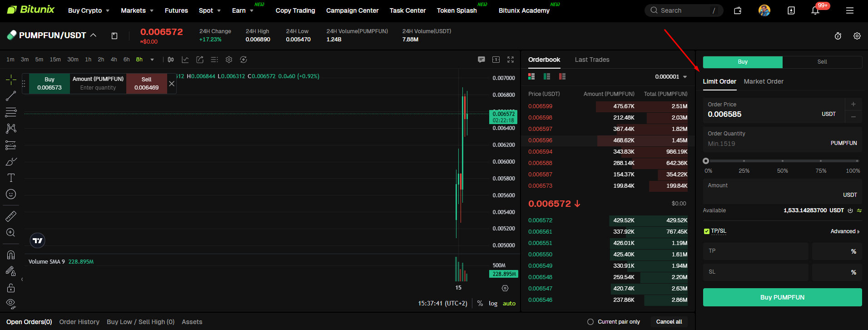Image resolution: width=868 pixels, height=330 pixels.
Task: Select the pattern drawing tool
Action: [x=11, y=129]
